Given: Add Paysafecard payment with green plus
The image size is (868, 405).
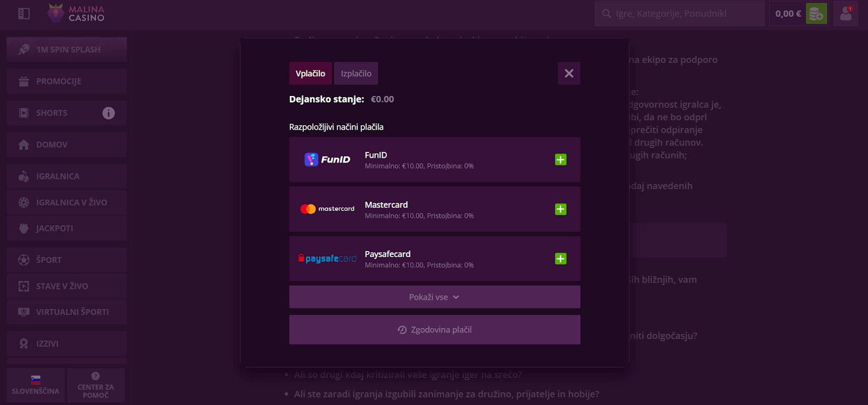Looking at the screenshot, I should (560, 259).
